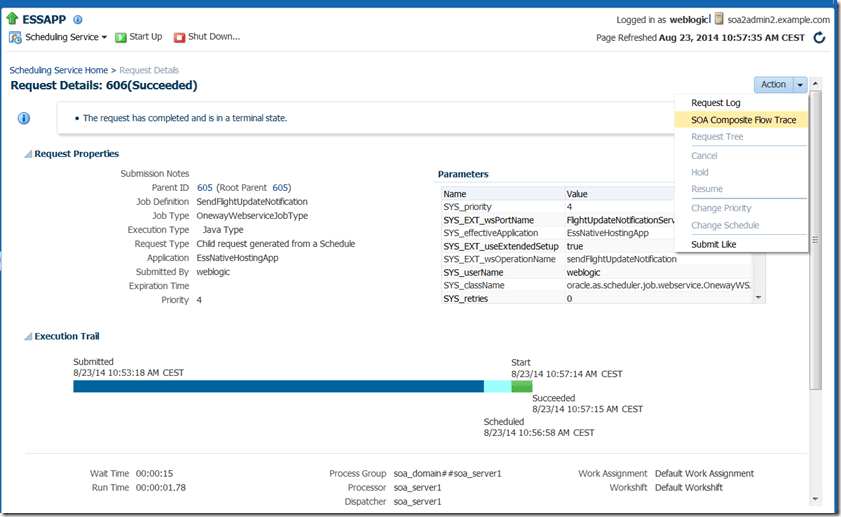Viewport: 841px width, 517px height.
Task: Click the green Start Up icon
Action: pos(120,38)
